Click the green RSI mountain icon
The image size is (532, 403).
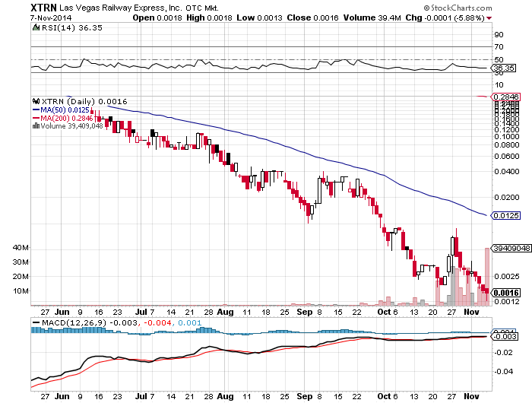36,27
